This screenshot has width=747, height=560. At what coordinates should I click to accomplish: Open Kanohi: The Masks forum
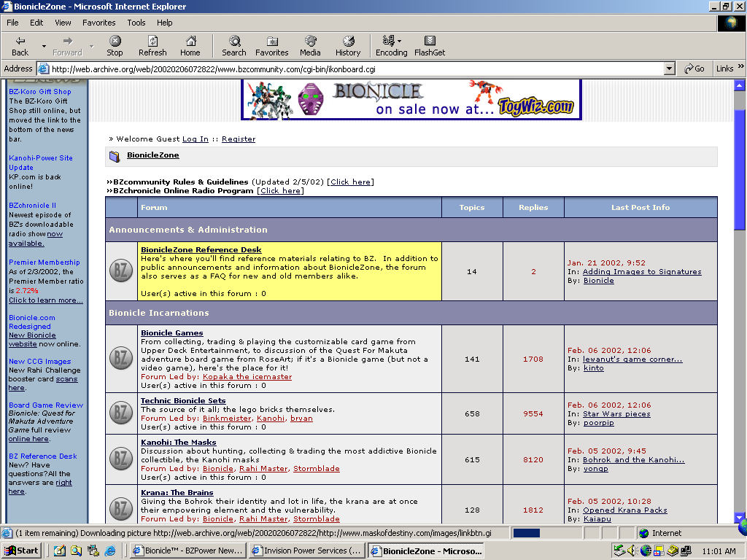pyautogui.click(x=179, y=443)
